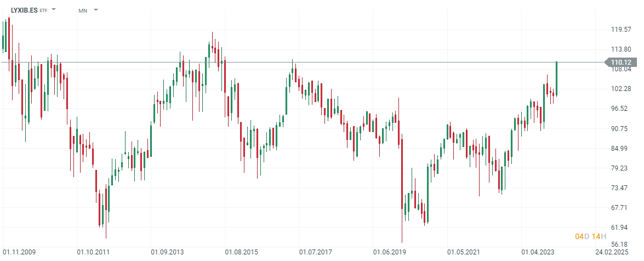Click the 01.04.2023 date axis label
The image size is (644, 261).
[x=537, y=252]
